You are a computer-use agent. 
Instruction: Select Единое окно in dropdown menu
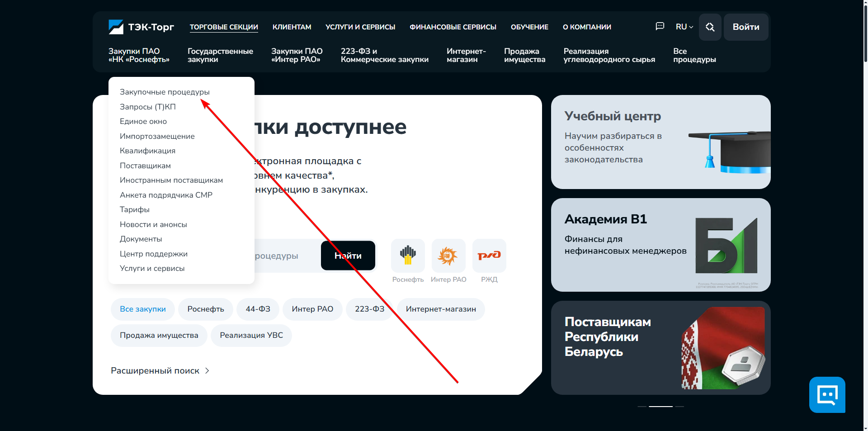143,121
